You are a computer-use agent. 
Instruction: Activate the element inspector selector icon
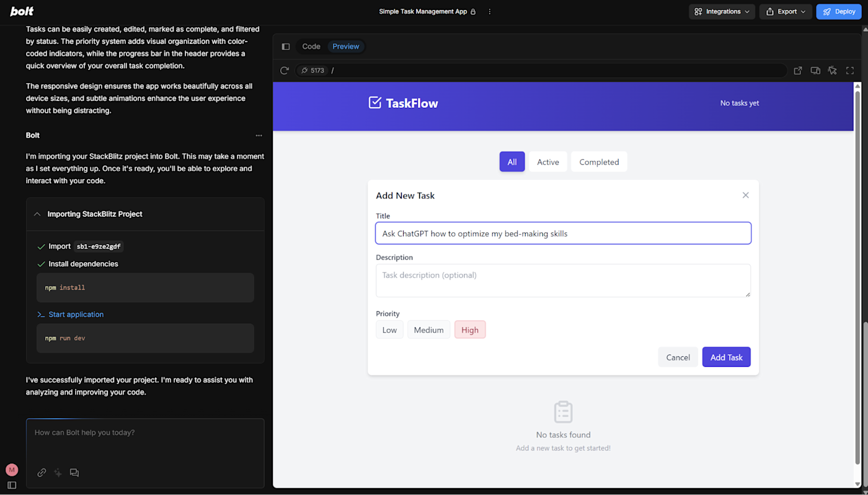click(x=833, y=71)
